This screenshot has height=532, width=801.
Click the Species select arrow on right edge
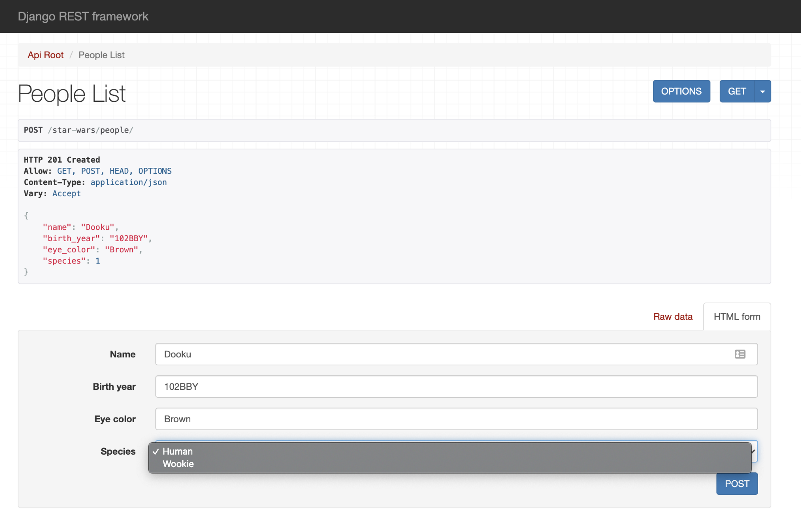(754, 451)
